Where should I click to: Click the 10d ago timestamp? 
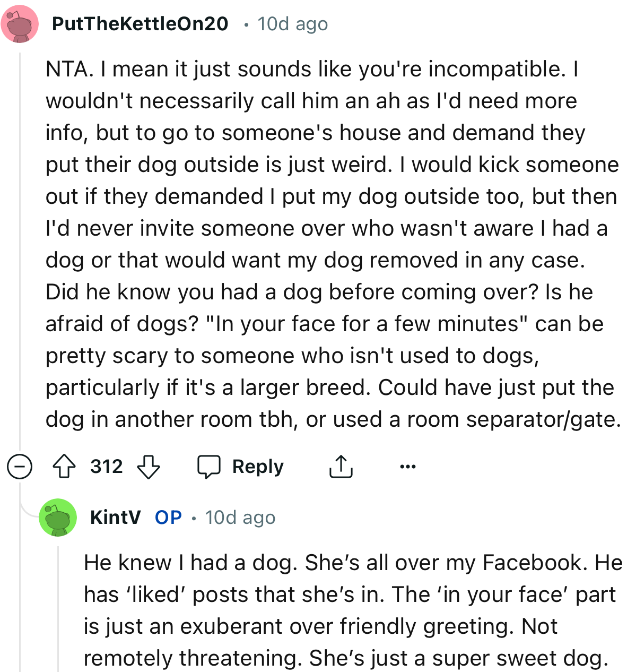click(x=292, y=23)
